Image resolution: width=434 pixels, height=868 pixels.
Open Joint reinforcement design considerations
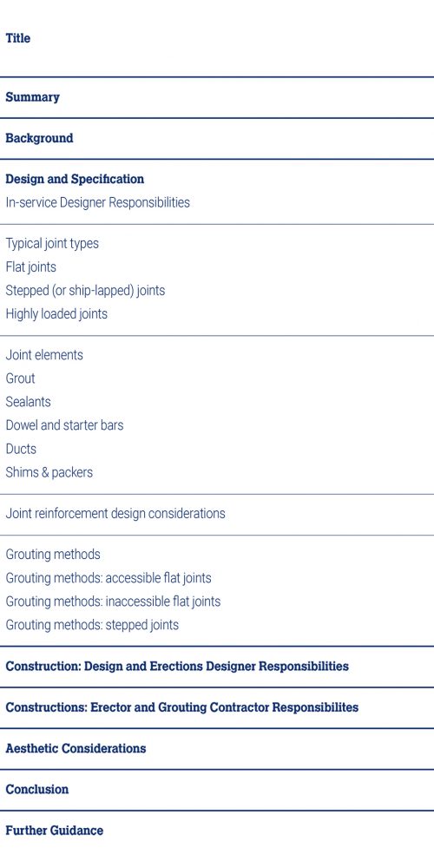click(115, 514)
